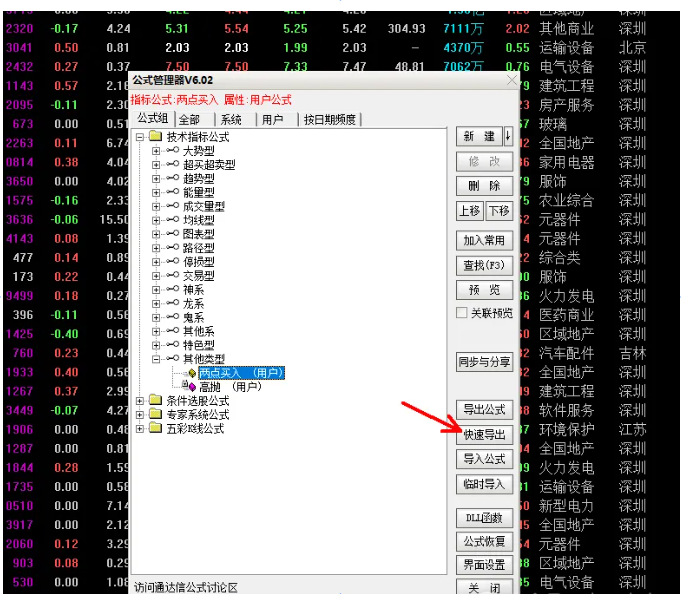Click the 预览 button
Image resolution: width=681 pixels, height=594 pixels.
tap(484, 290)
